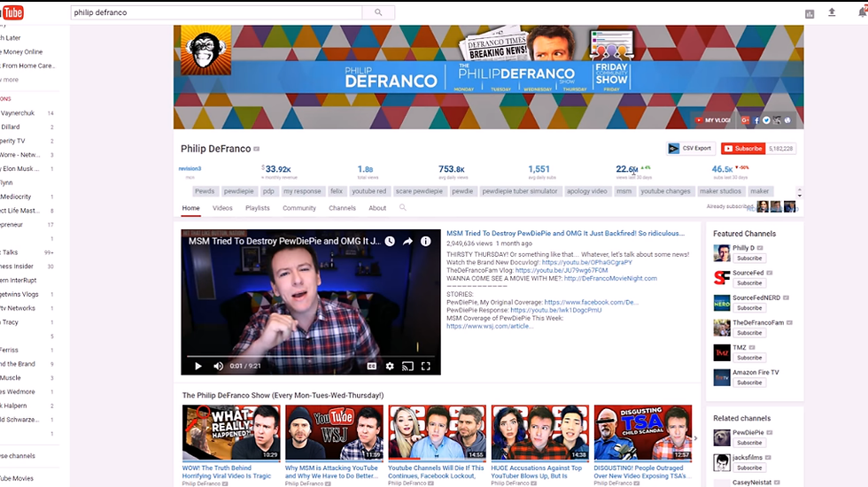Image resolution: width=868 pixels, height=487 pixels.
Task: Click the 'maker studios' tag
Action: 720,191
